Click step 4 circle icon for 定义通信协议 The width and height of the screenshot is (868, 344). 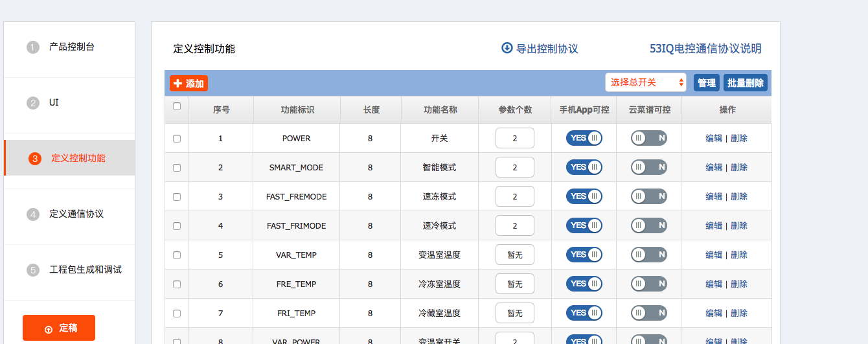(33, 214)
